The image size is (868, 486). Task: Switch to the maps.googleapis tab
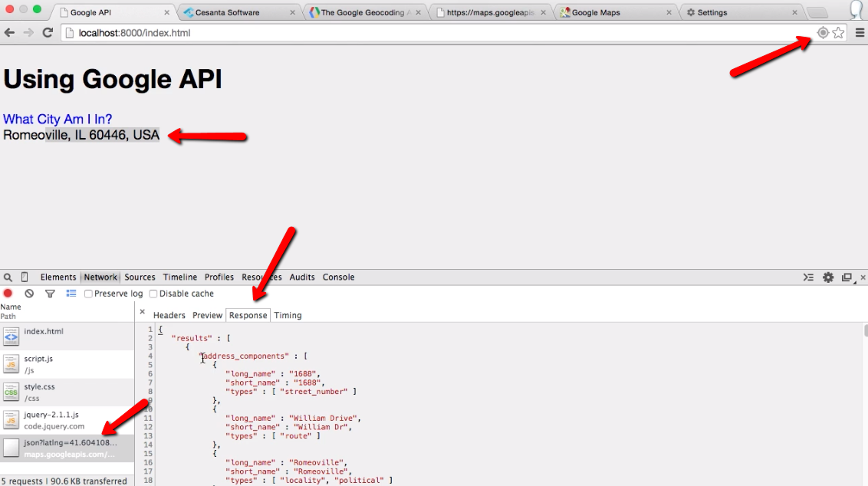490,12
